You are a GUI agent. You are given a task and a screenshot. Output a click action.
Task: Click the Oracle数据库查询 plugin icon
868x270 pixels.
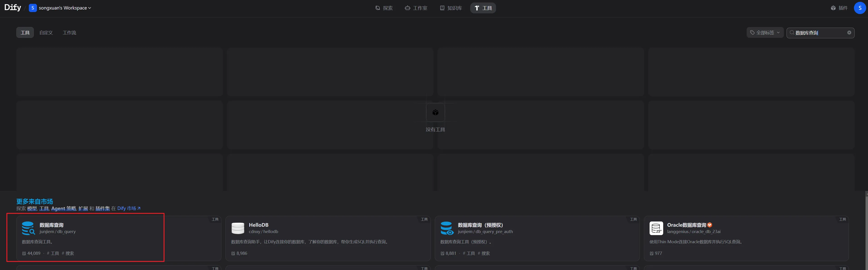tap(656, 228)
